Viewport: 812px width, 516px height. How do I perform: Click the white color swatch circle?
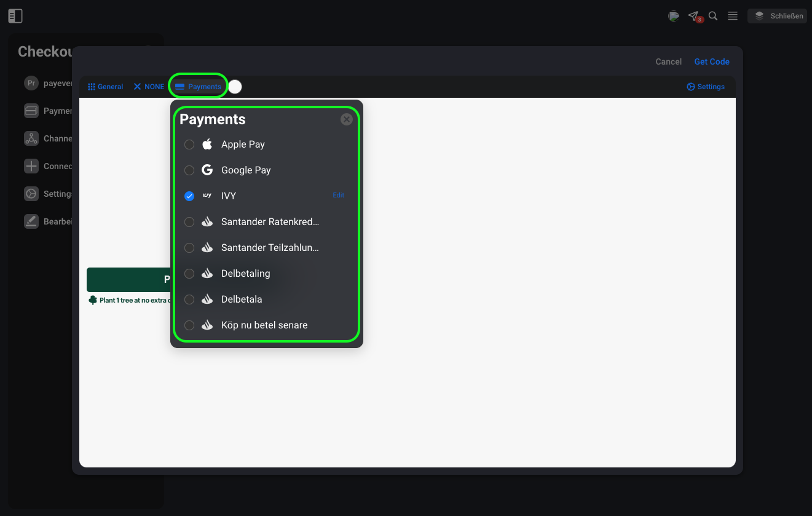[x=235, y=87]
